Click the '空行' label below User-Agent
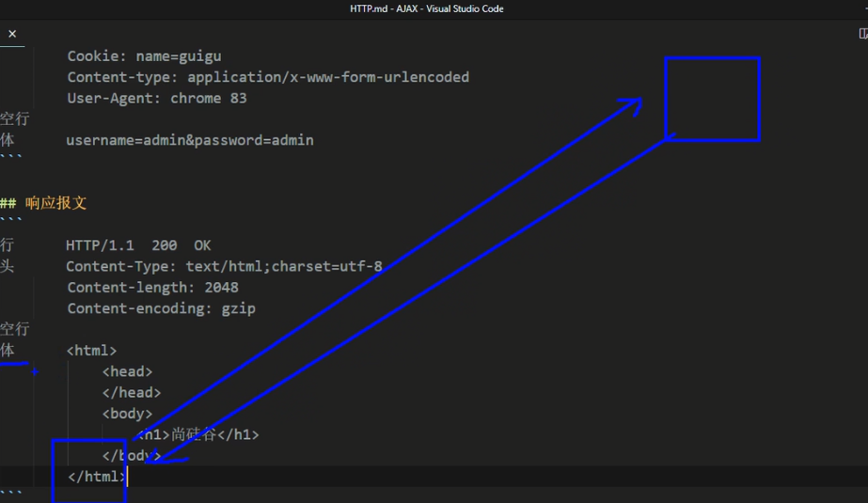This screenshot has height=503, width=868. pyautogui.click(x=15, y=119)
